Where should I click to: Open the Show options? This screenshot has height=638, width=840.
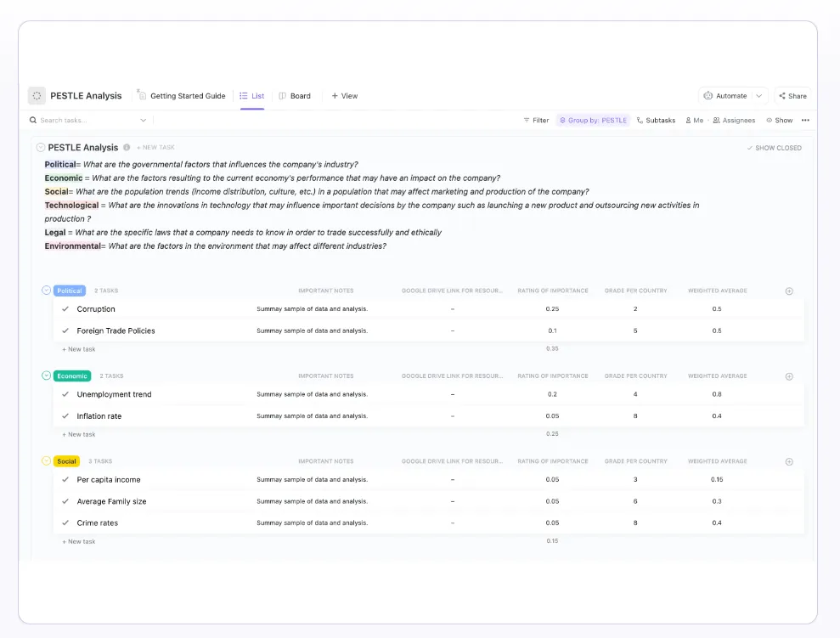(780, 120)
